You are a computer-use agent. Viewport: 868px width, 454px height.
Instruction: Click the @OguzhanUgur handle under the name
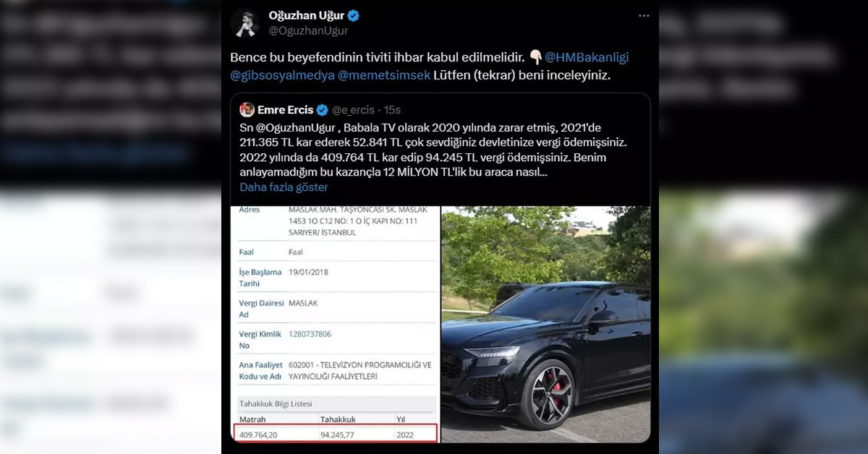point(308,31)
